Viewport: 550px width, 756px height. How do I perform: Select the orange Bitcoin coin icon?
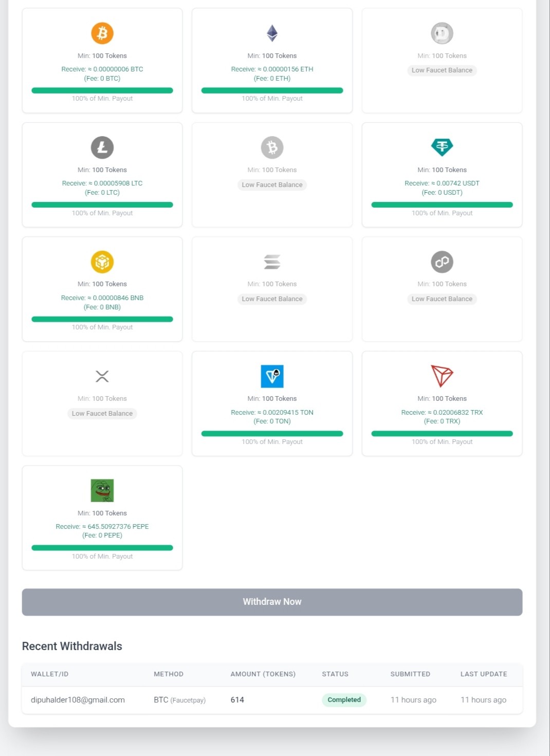click(102, 33)
